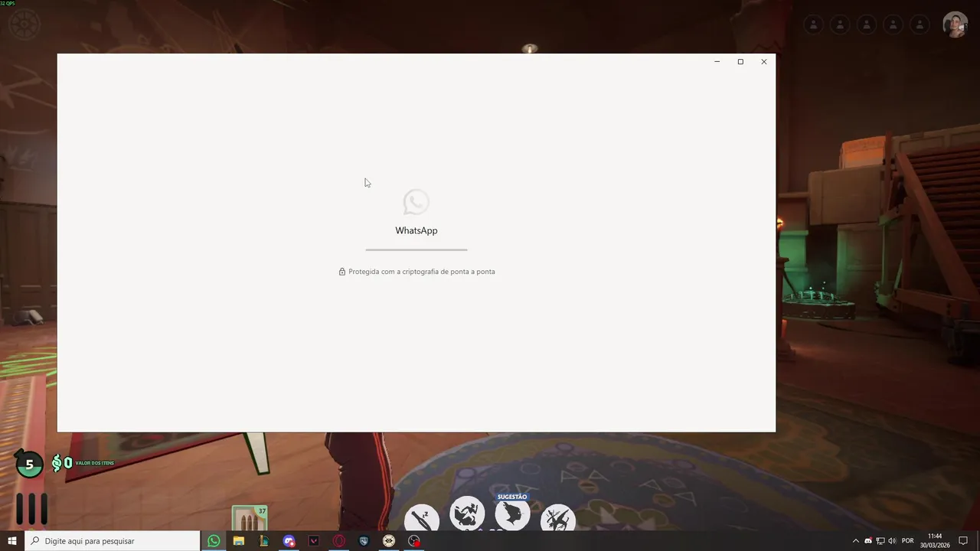This screenshot has height=551, width=980.
Task: Open Discord from the system tray
Action: [868, 541]
